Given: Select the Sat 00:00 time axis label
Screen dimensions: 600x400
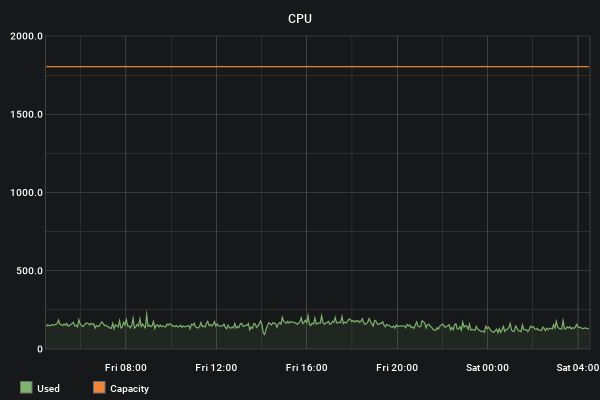Looking at the screenshot, I should [x=487, y=368].
